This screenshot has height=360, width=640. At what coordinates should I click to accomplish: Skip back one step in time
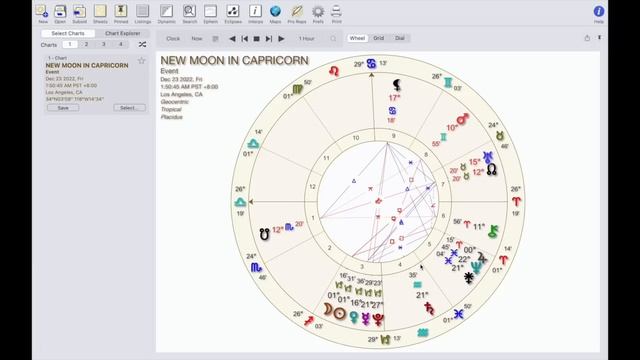[244, 39]
